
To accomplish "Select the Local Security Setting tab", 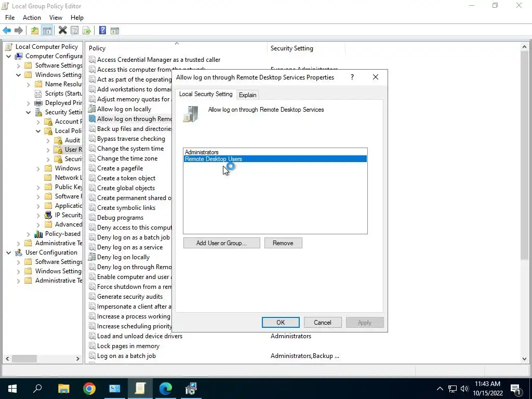I will (206, 94).
